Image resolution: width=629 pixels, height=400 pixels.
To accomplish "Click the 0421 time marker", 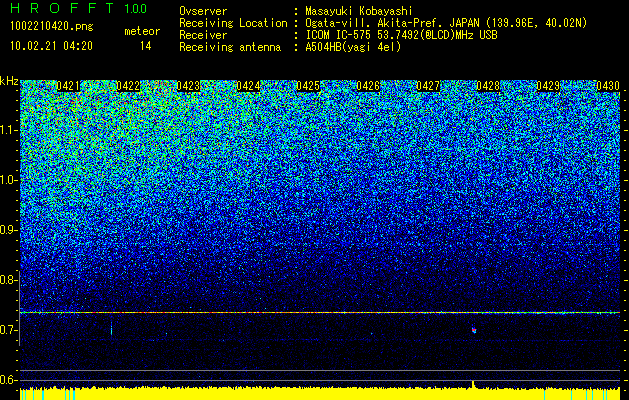I will pyautogui.click(x=68, y=86).
